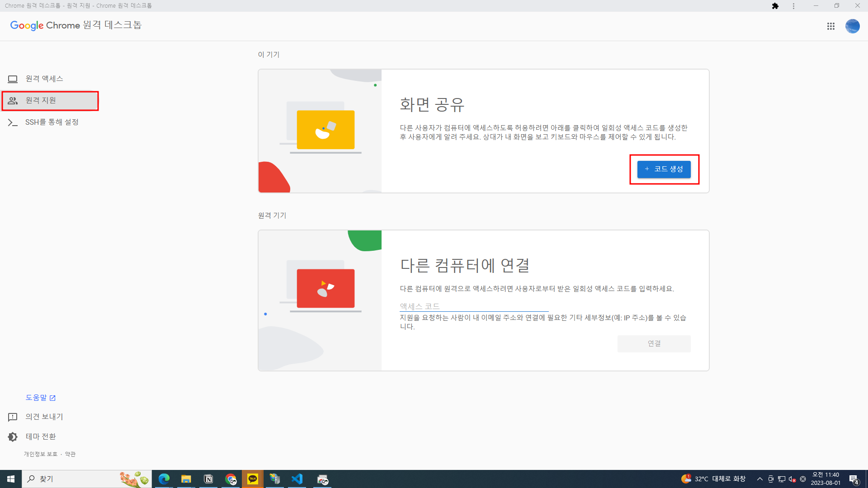
Task: Open the three-dot menu in title bar
Action: pyautogui.click(x=793, y=6)
